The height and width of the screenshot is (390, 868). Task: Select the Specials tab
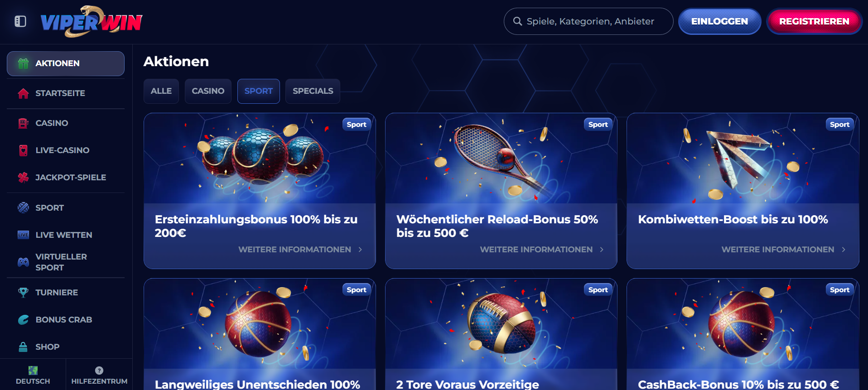point(313,91)
